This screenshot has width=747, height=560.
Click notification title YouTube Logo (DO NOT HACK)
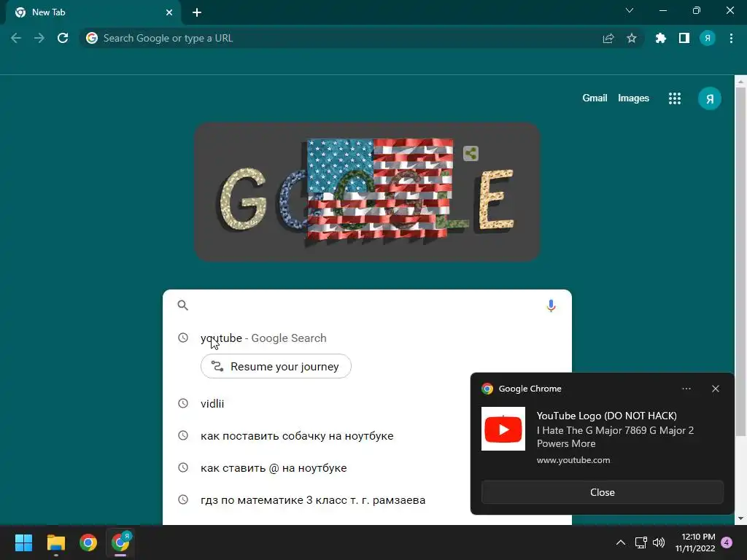(x=606, y=416)
